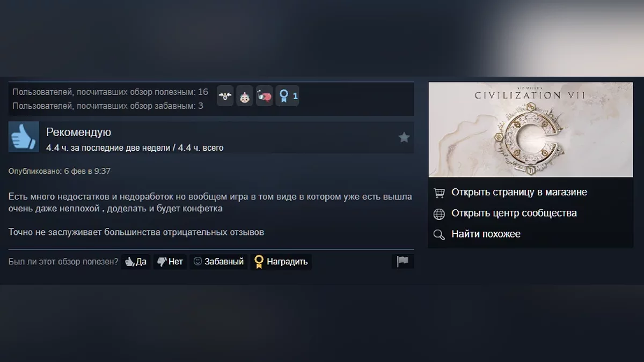This screenshot has height=362, width=644.
Task: Click the shopping cart store icon
Action: point(439,193)
